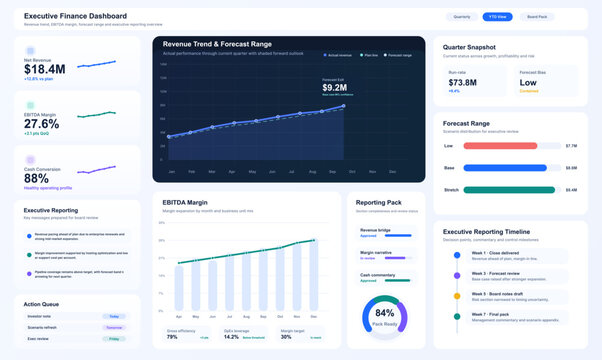Screen dimensions: 602x360
Task: Click the Tomorrow badge
Action: [114, 327]
